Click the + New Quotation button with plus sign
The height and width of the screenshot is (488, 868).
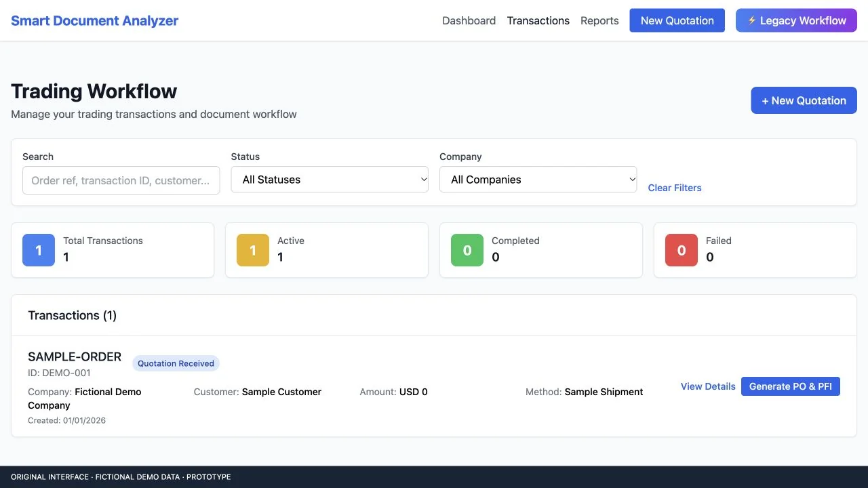[x=804, y=100]
